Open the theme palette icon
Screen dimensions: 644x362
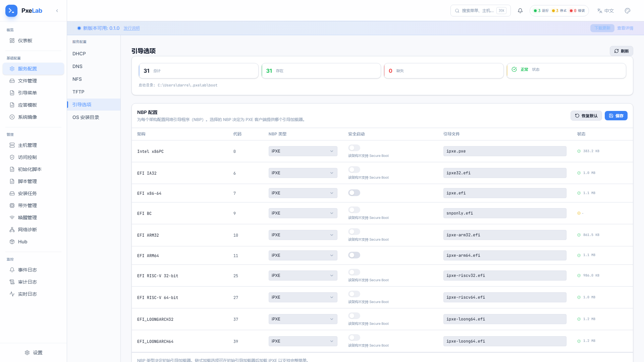pyautogui.click(x=628, y=11)
